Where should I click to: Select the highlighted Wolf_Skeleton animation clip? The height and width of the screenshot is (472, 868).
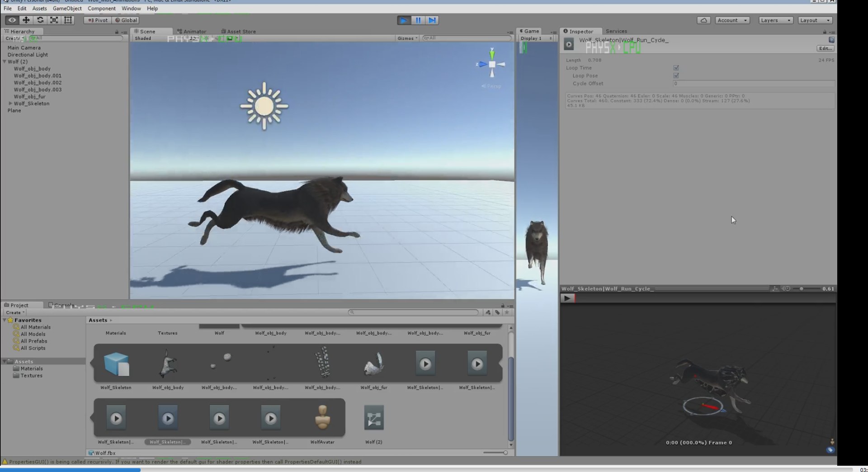(x=168, y=418)
